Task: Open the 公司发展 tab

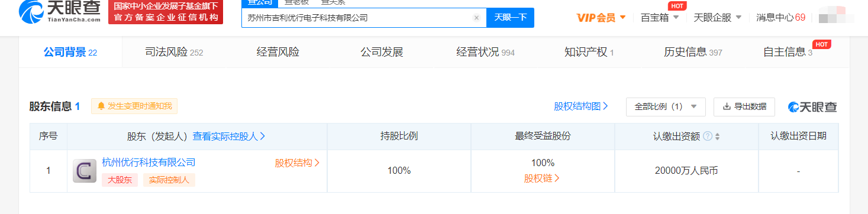Action: tap(382, 52)
